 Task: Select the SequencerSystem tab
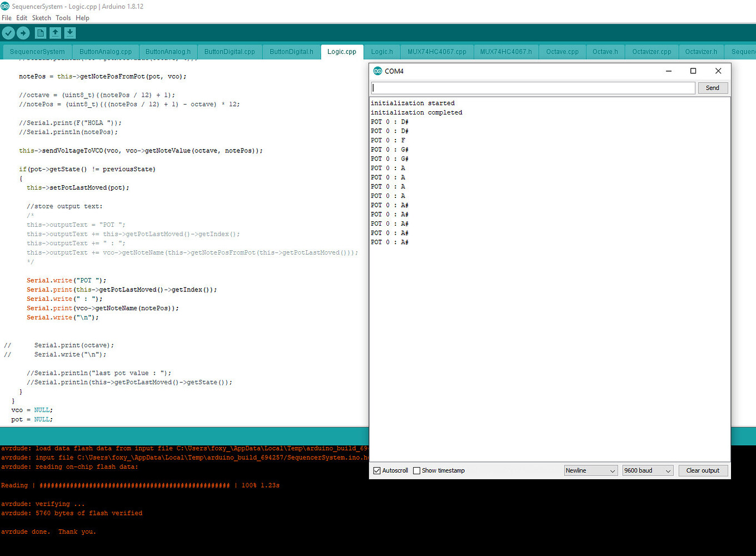[37, 51]
